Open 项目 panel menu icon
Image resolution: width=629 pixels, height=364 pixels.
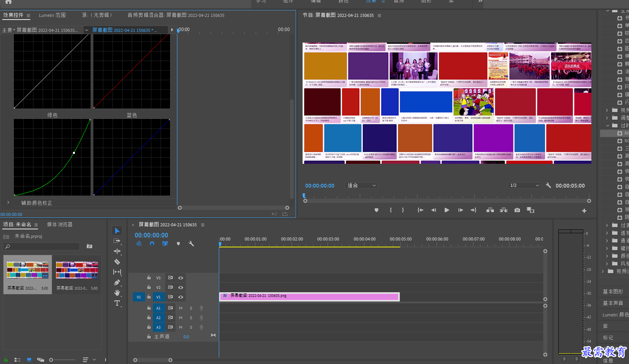click(x=36, y=225)
